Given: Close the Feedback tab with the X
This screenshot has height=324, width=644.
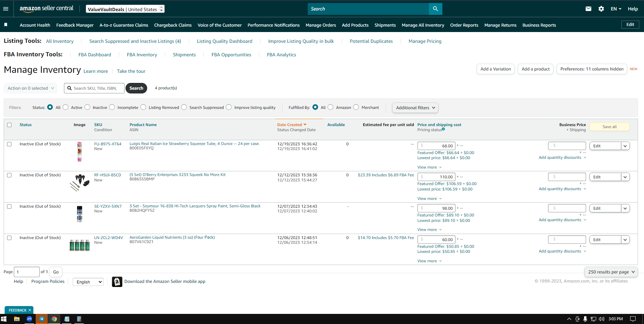Looking at the screenshot, I should 30,310.
